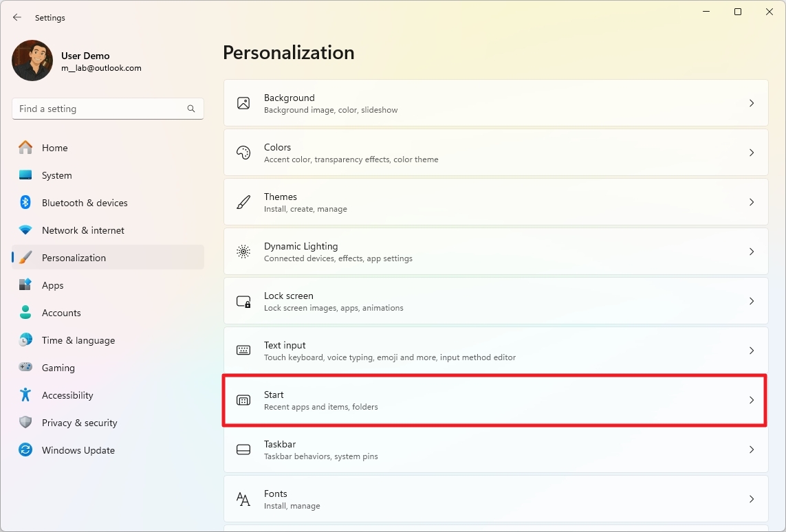Screen dimensions: 786x532
Task: Click the Dynamic Lighting icon
Action: 243,251
